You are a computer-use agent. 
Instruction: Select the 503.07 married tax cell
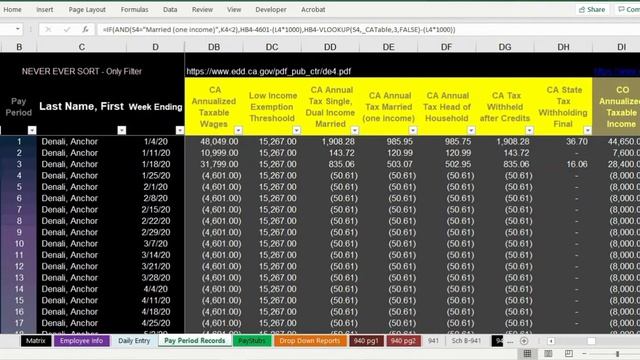(x=389, y=164)
